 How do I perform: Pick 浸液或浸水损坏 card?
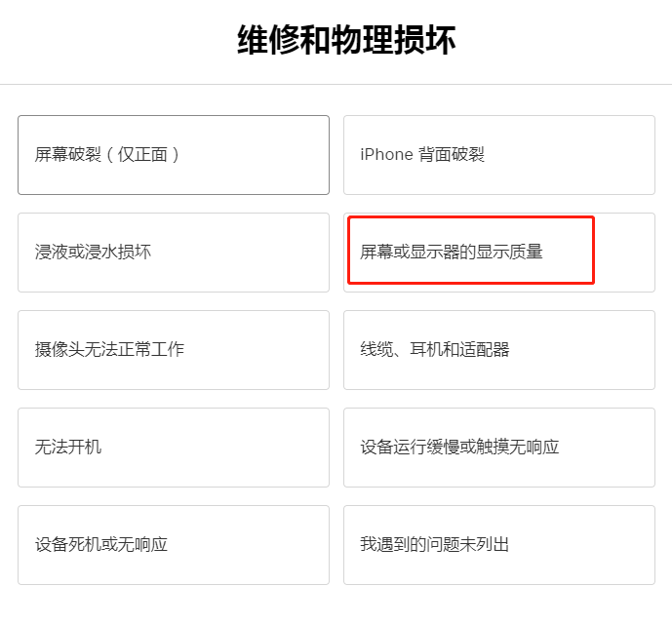coord(174,253)
